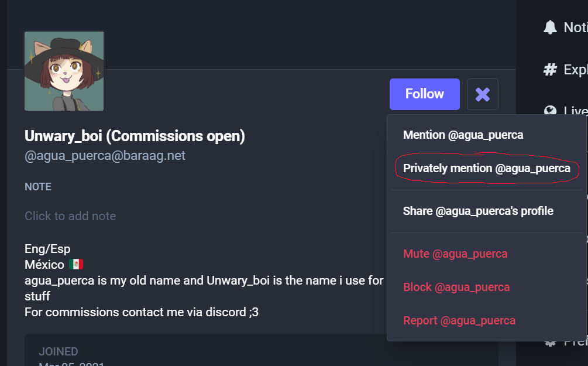Select Mention @agua_puerca
The image size is (588, 366).
(463, 135)
